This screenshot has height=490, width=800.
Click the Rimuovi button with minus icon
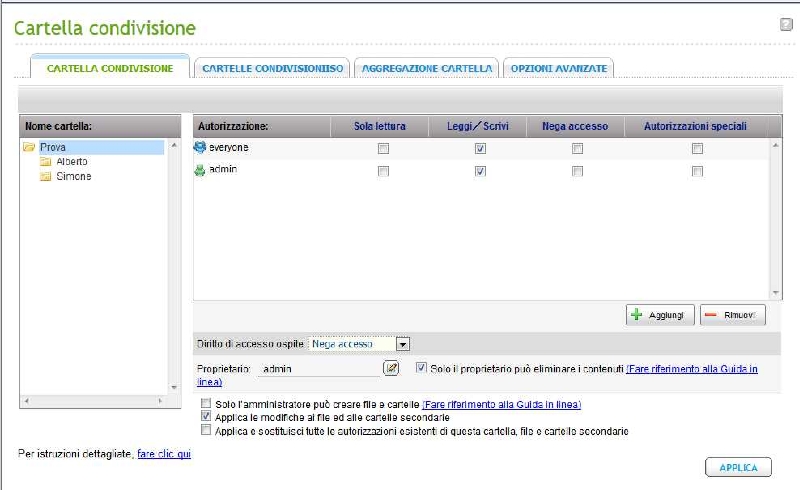[x=733, y=315]
